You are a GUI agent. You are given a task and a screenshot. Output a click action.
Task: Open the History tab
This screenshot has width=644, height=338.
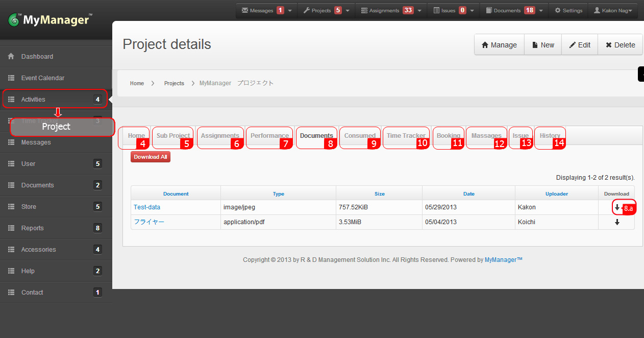click(550, 136)
